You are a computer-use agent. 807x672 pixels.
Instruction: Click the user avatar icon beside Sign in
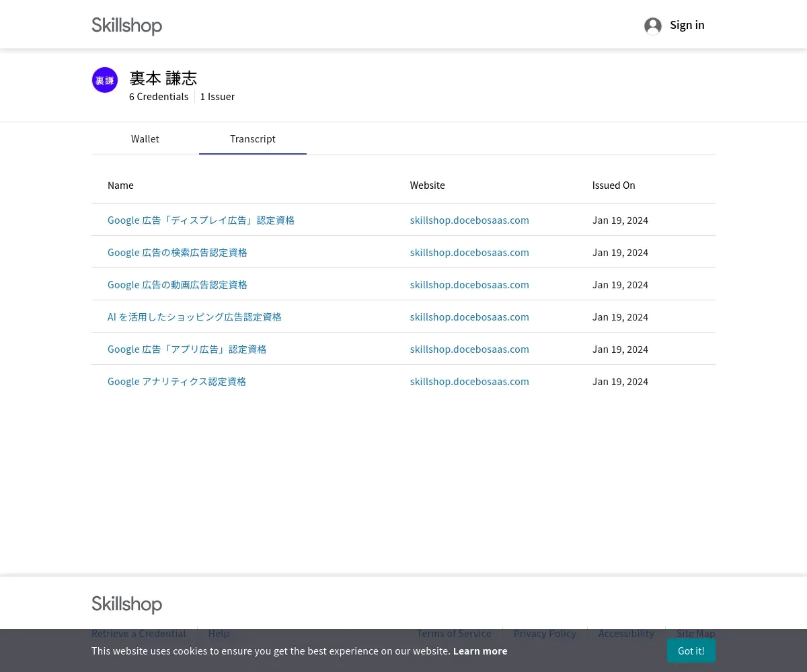653,26
